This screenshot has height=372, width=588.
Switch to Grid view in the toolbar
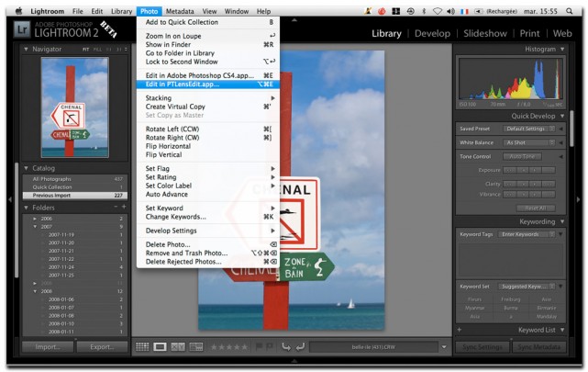[142, 346]
